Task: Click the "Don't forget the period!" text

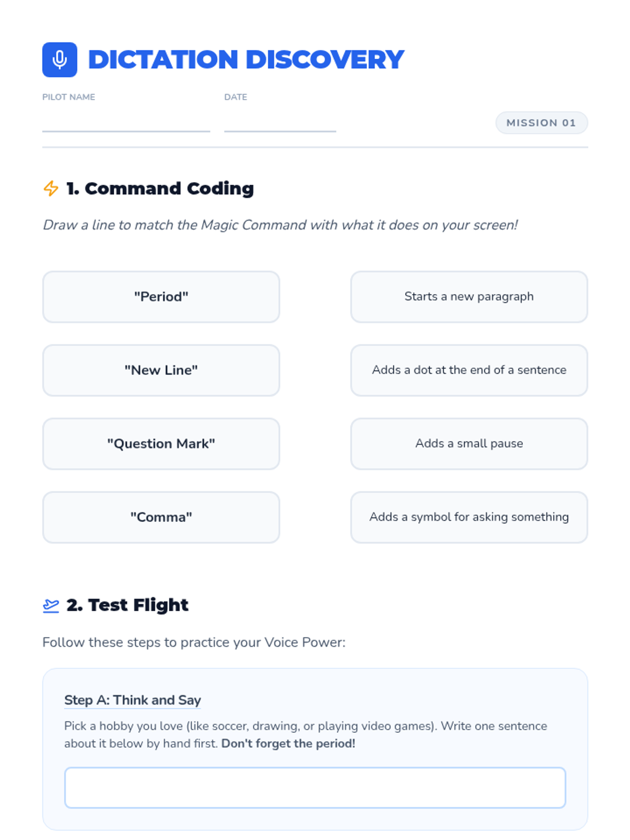Action: tap(288, 743)
